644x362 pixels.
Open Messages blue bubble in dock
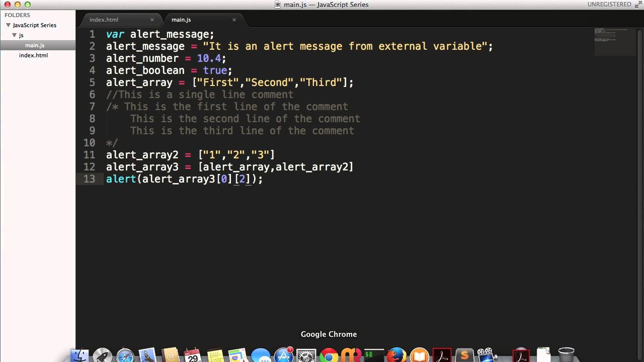point(261,355)
